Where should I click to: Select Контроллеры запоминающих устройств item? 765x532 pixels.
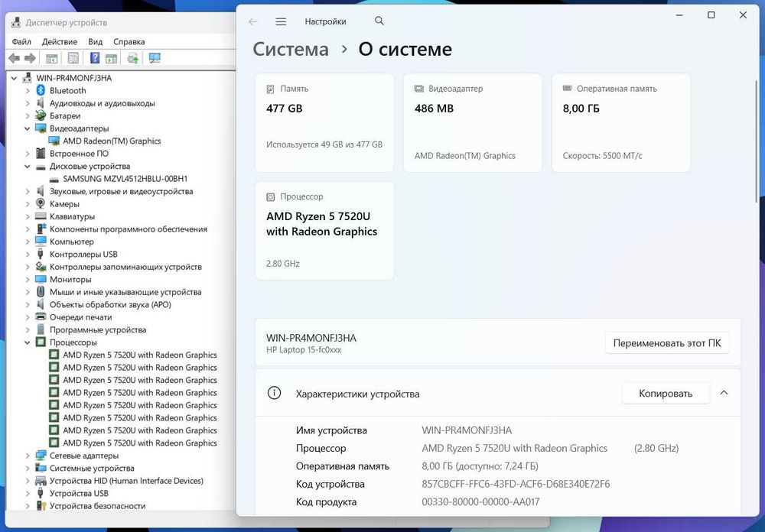[125, 267]
